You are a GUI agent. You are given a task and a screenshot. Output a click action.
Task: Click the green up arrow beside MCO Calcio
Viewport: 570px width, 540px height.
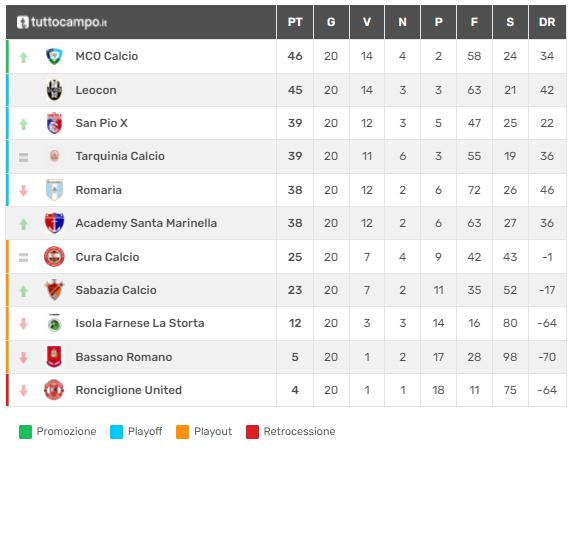(24, 57)
